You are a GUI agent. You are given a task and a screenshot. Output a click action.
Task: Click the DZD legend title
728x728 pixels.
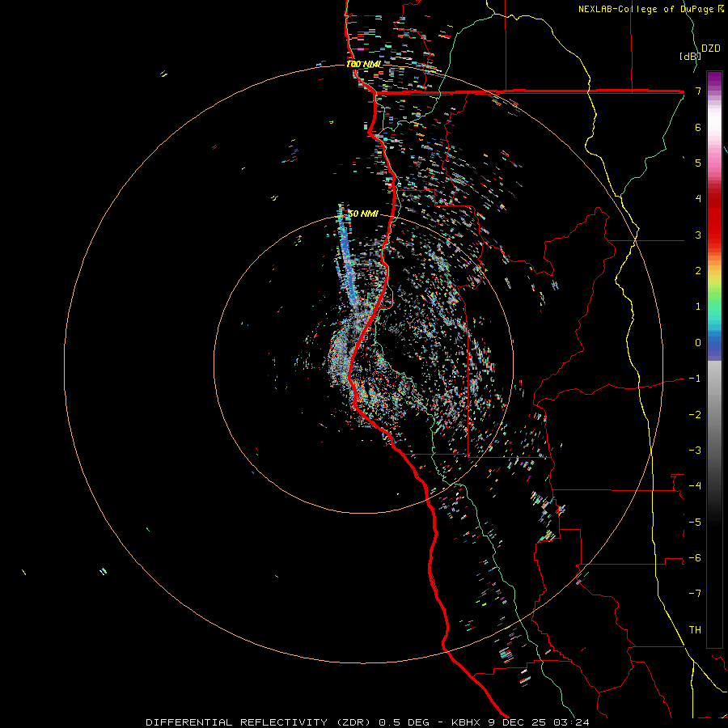click(711, 49)
